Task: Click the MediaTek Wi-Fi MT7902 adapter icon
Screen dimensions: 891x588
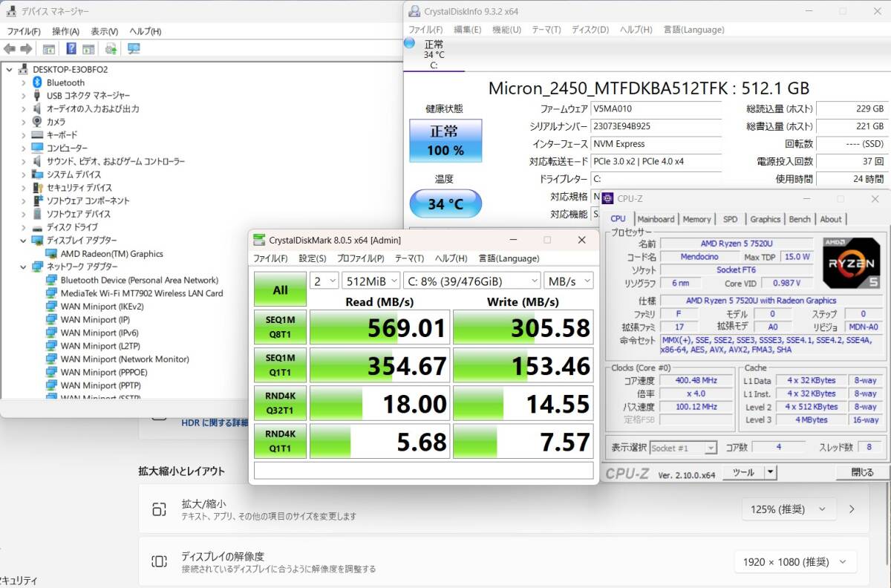Action: pyautogui.click(x=51, y=293)
